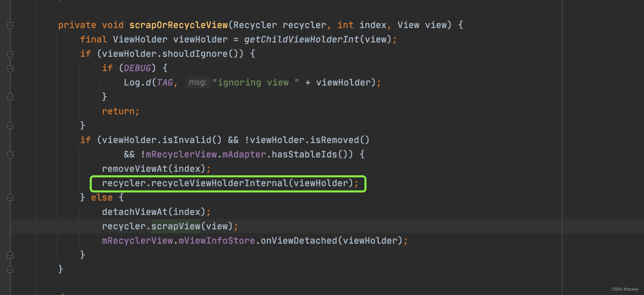The width and height of the screenshot is (644, 295).
Task: Click the isInvalid() call
Action: [192, 140]
